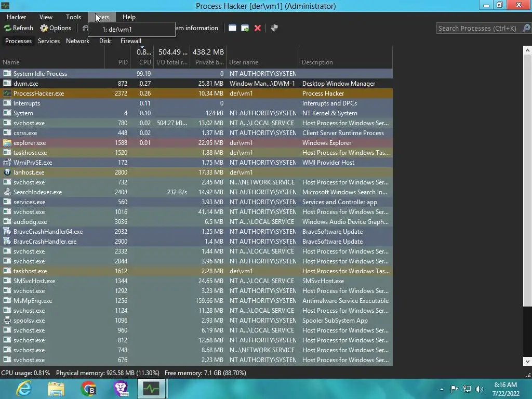The height and width of the screenshot is (399, 532).
Task: Switch to the Processes tab
Action: coord(18,41)
